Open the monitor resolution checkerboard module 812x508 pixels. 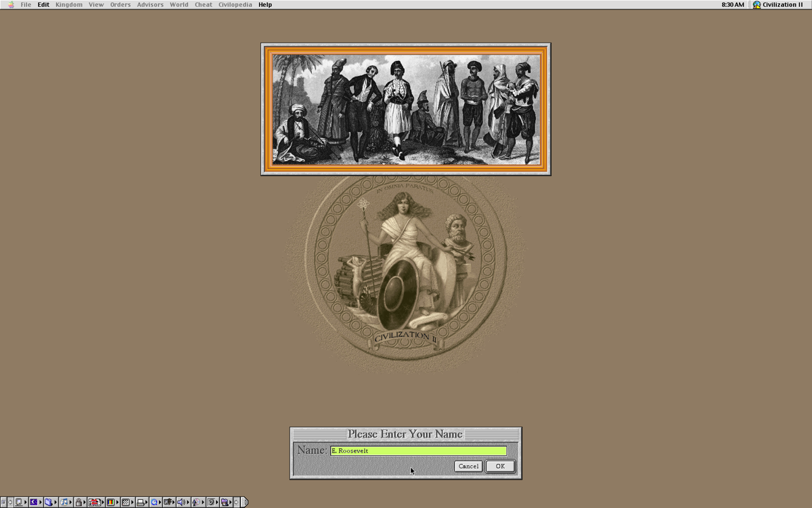point(126,503)
